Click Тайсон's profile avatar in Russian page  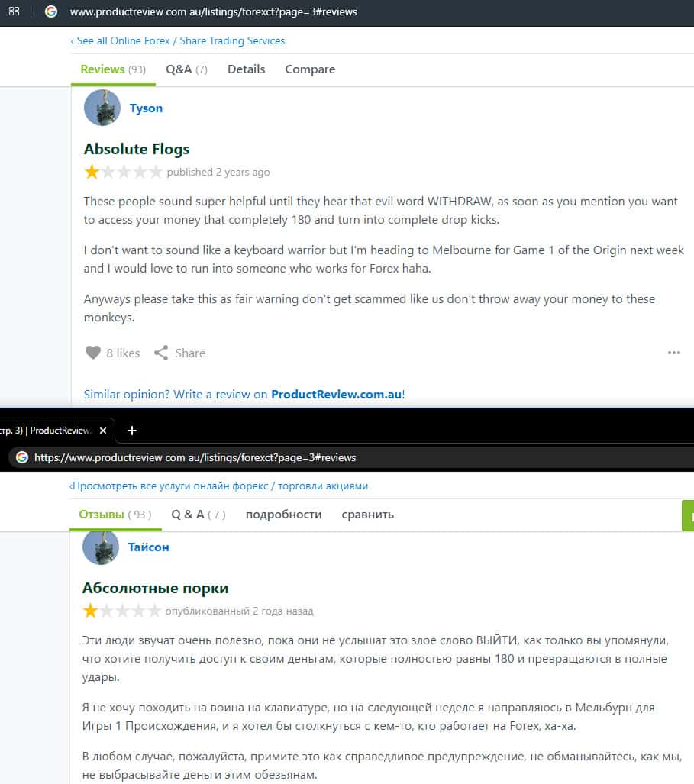(101, 547)
